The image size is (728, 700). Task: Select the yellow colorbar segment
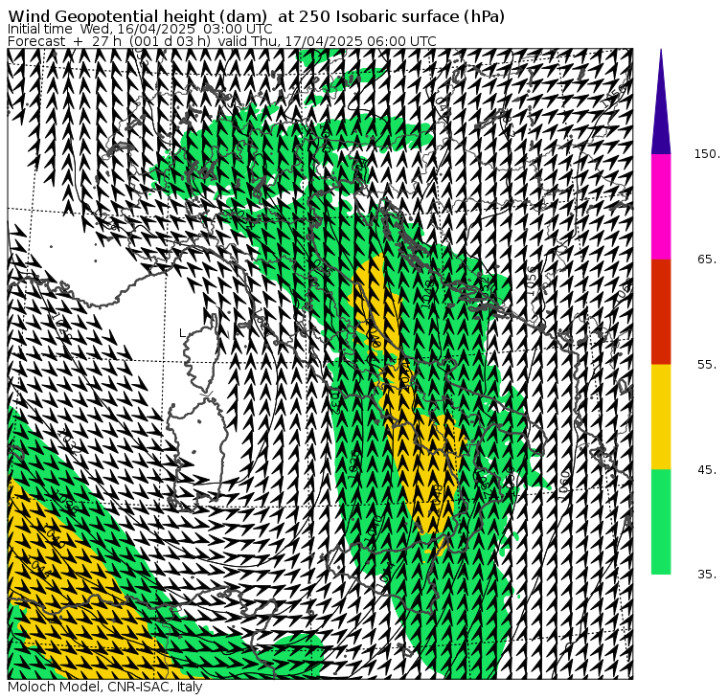coord(661,417)
